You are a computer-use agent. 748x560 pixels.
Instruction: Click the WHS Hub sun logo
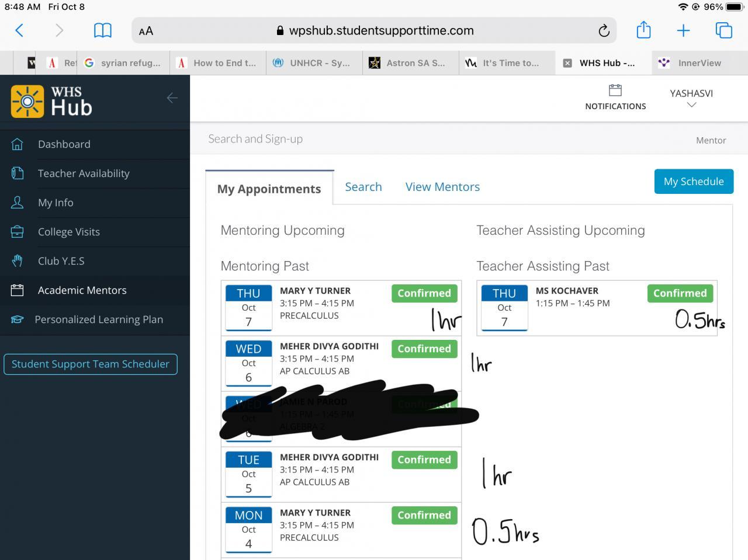(x=27, y=102)
